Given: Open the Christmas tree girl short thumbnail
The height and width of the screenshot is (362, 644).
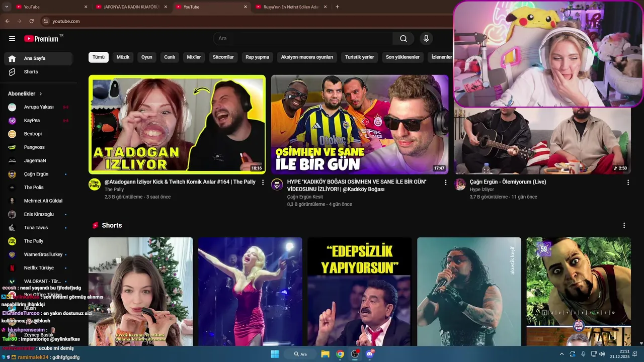Looking at the screenshot, I should click(140, 292).
